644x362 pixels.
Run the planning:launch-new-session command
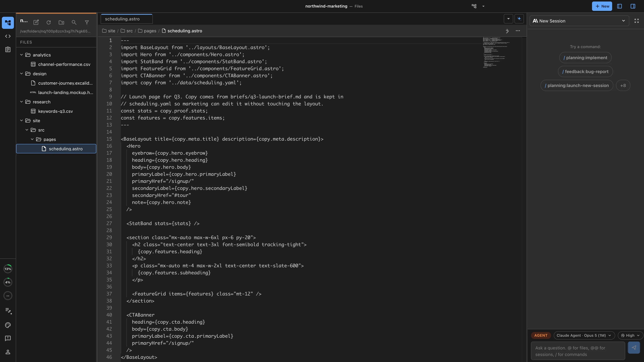pyautogui.click(x=577, y=85)
